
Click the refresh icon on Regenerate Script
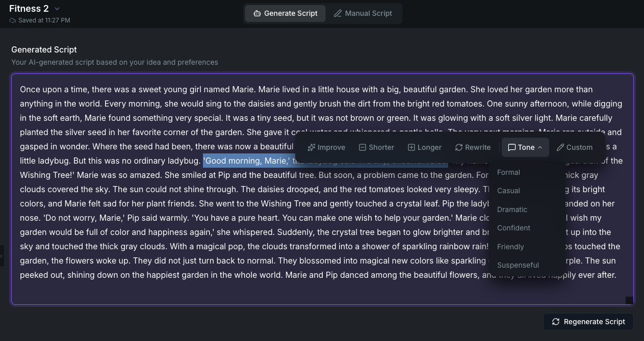[x=556, y=322]
